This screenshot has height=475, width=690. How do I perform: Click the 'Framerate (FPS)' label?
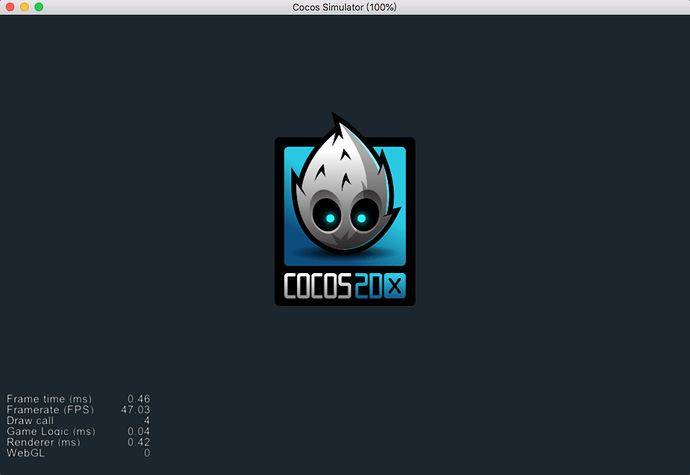[50, 409]
